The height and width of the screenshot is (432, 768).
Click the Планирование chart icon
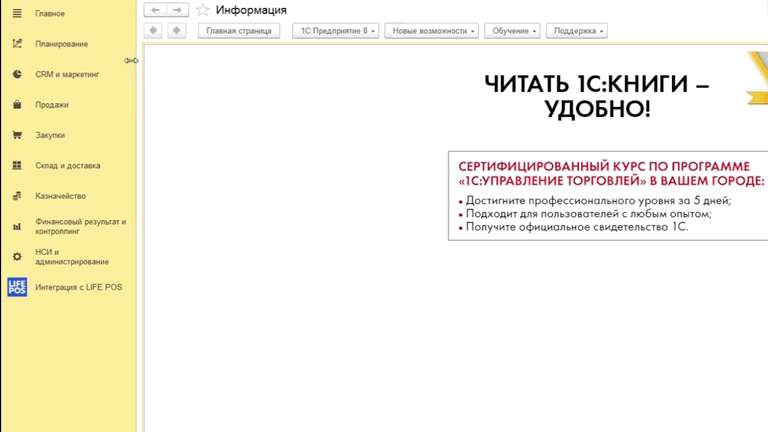17,44
